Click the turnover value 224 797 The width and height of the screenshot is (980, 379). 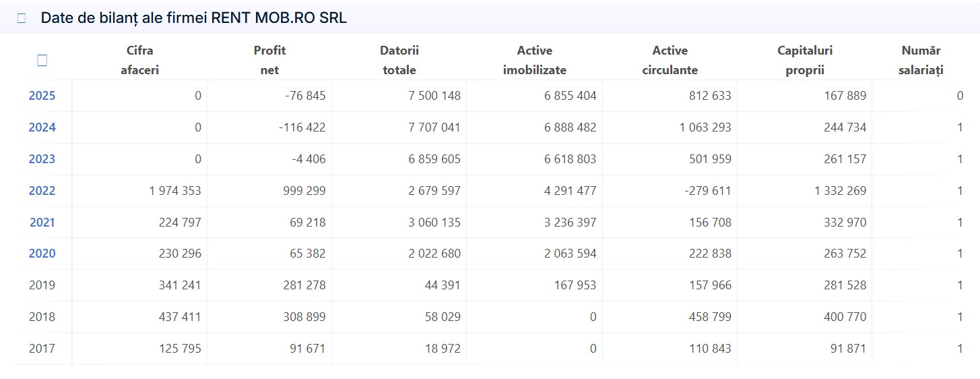(180, 223)
